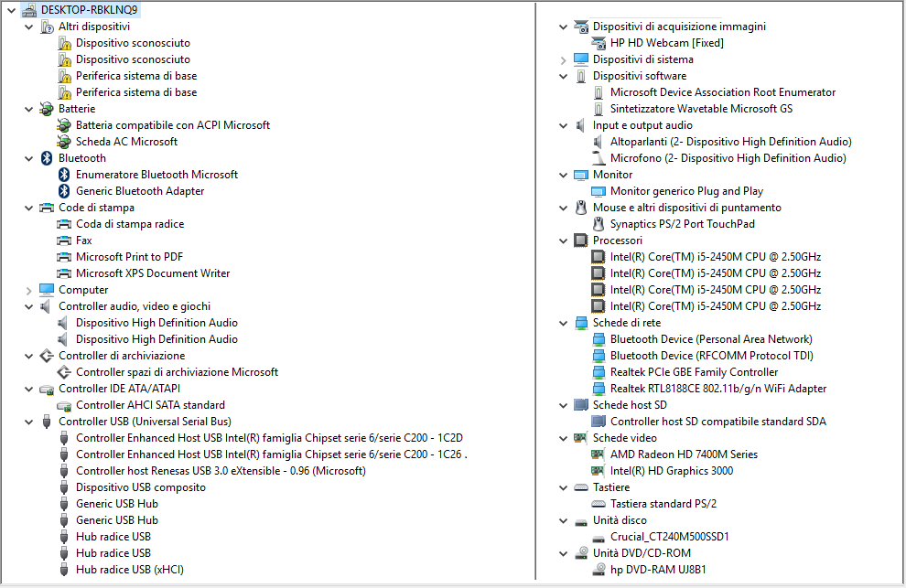Click the Dispositivi di sistema icon
The height and width of the screenshot is (588, 906).
(581, 59)
